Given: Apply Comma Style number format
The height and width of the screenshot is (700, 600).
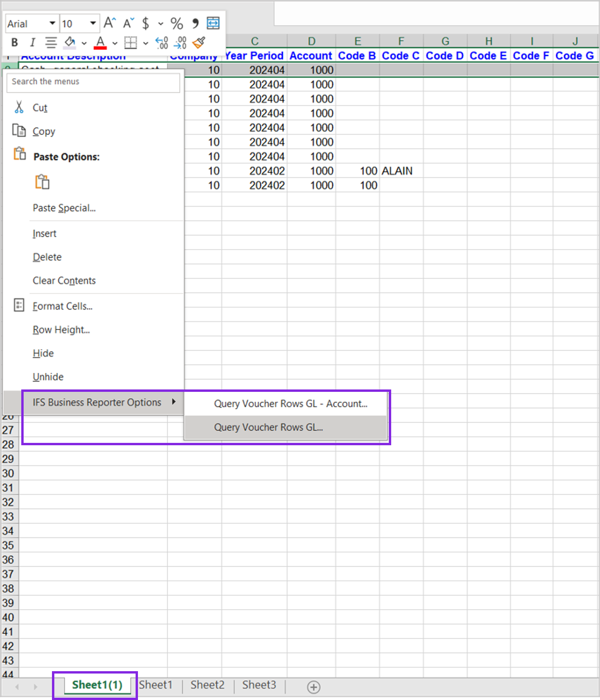Looking at the screenshot, I should [x=195, y=23].
